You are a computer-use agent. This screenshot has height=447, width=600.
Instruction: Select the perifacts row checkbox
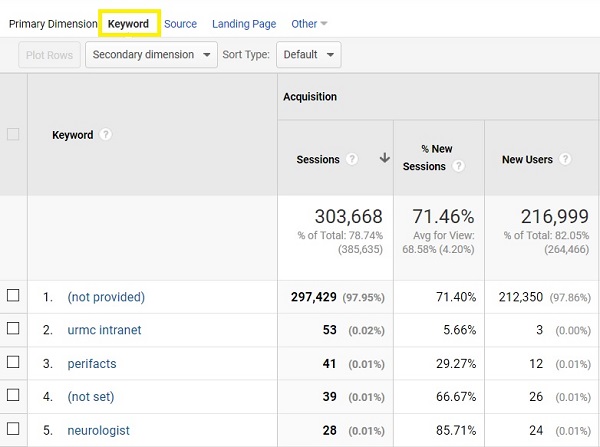13,363
